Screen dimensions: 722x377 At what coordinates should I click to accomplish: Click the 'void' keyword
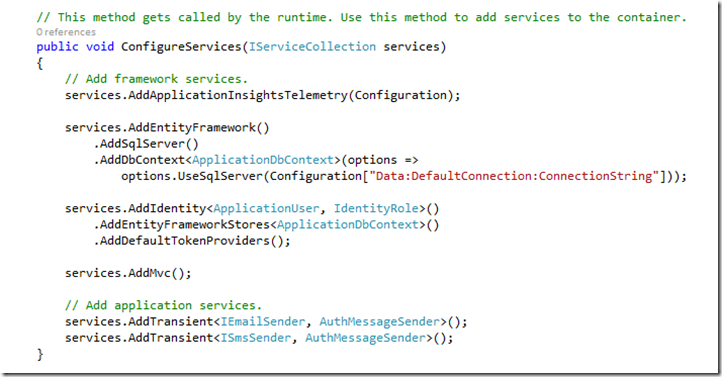coord(100,47)
